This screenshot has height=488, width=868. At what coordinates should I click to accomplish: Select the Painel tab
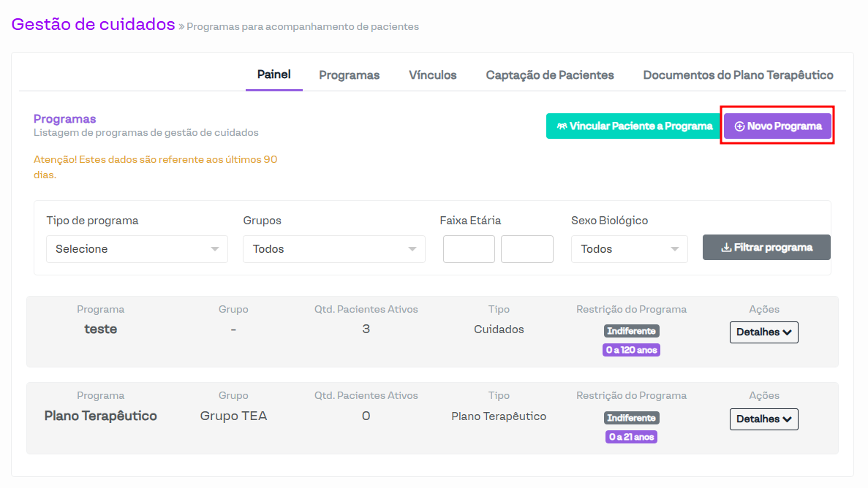(x=273, y=75)
